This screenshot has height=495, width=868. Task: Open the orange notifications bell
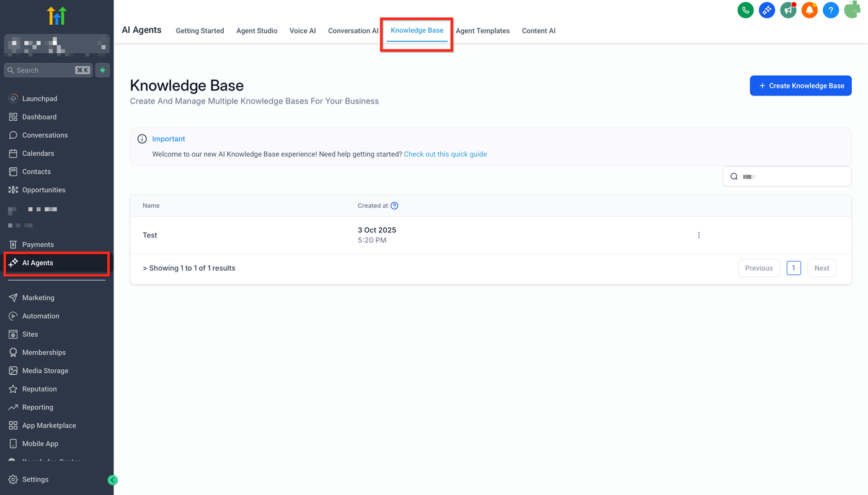coord(809,10)
